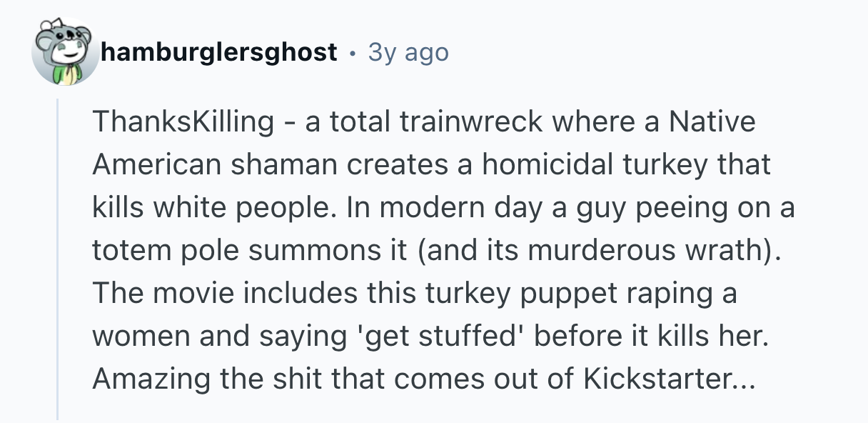868x423 pixels.
Task: Click the word "Native" ending the first line
Action: 711,122
